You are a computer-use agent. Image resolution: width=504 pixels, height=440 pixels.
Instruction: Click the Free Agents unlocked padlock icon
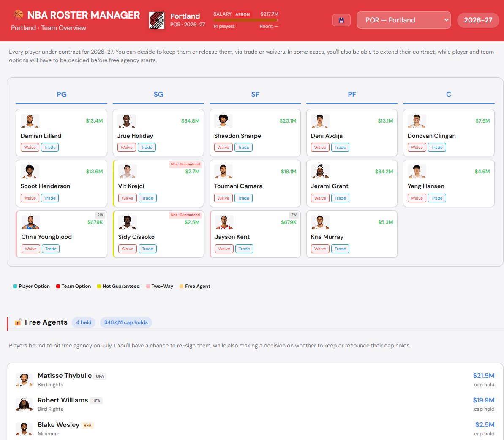[18, 322]
